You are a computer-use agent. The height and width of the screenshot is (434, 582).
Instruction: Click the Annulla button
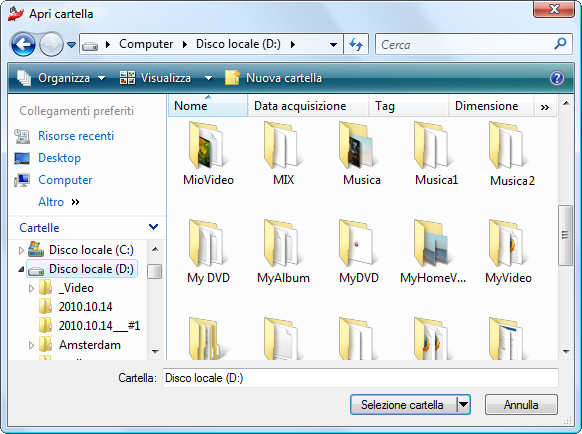coord(521,405)
